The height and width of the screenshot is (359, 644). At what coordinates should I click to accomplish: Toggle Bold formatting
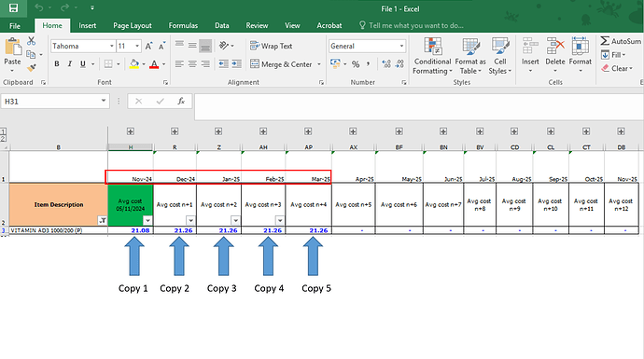(57, 64)
